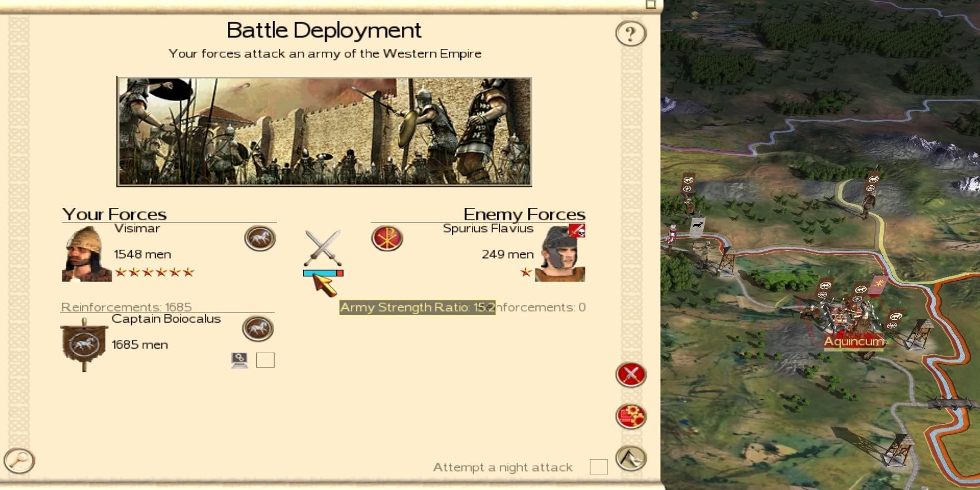Open the help question mark button
Image resolution: width=980 pixels, height=490 pixels.
(630, 33)
